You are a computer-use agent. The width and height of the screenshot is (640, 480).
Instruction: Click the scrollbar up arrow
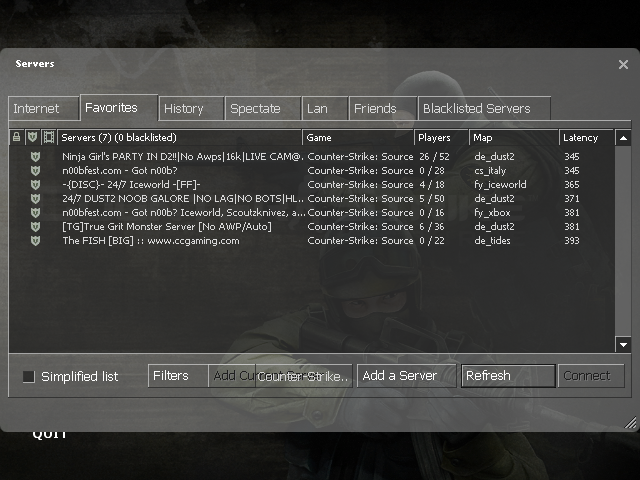tap(623, 138)
